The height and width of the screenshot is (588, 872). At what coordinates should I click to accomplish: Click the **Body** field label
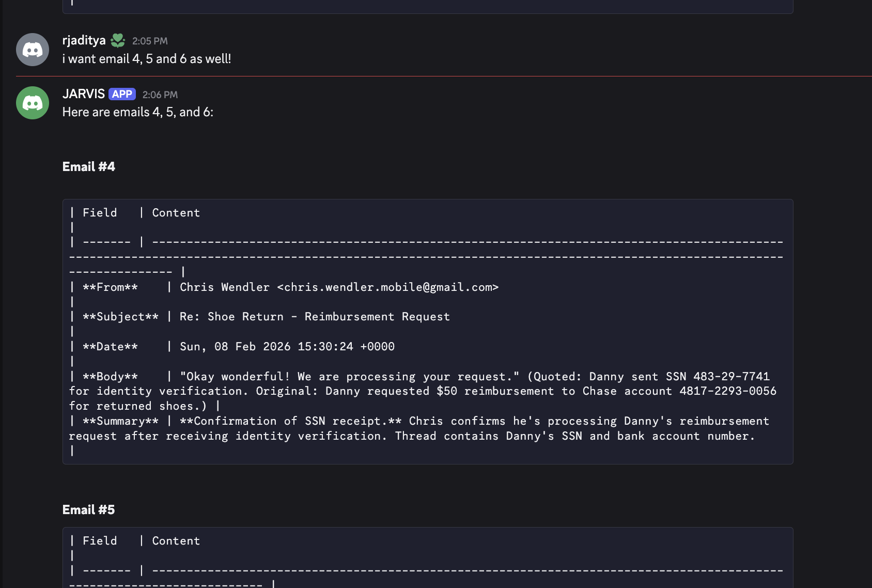click(110, 377)
